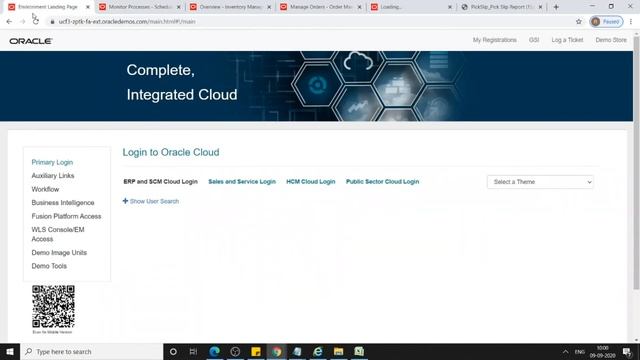Viewport: 640px width, 360px height.
Task: Open the taskbar clock and date
Action: 602,351
